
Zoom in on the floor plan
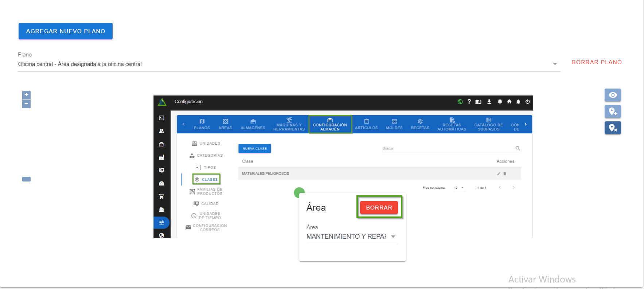[x=26, y=95]
